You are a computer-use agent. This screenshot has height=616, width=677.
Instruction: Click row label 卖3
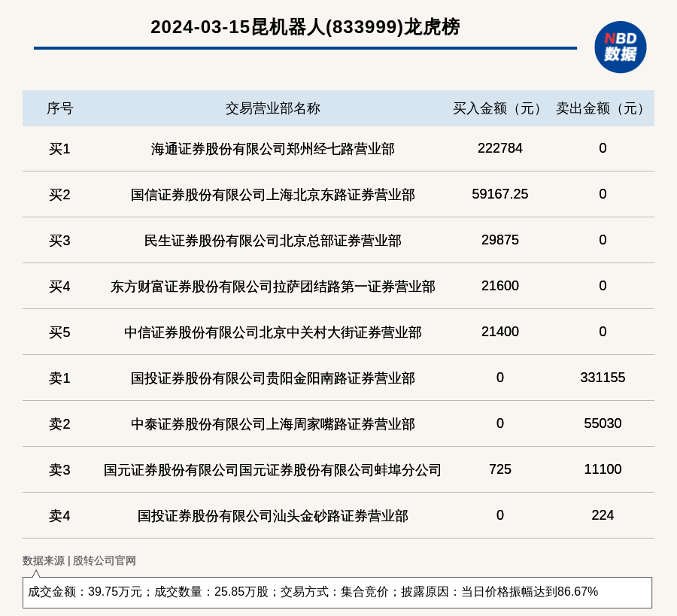click(x=59, y=469)
